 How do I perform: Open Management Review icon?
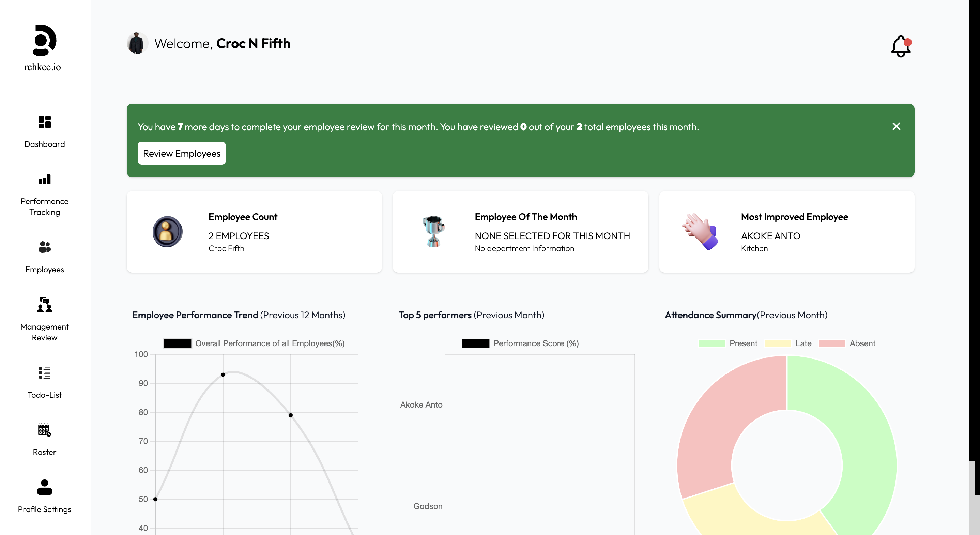[45, 304]
